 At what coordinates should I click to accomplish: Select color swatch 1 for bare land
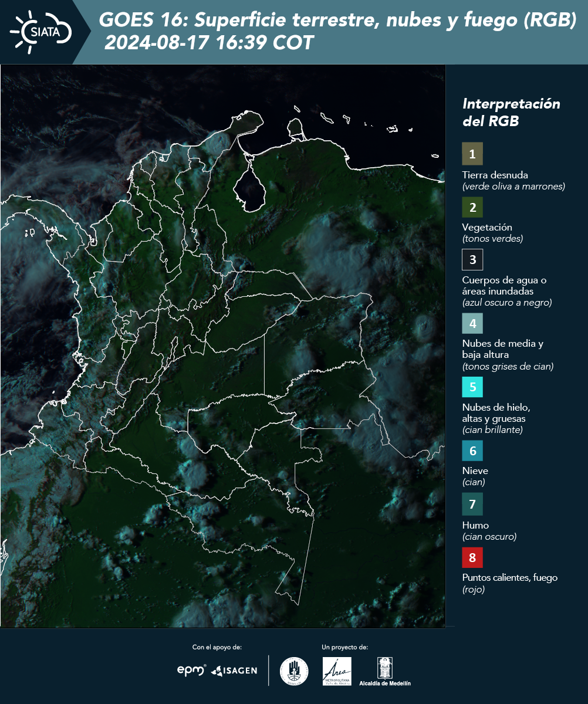coord(472,154)
